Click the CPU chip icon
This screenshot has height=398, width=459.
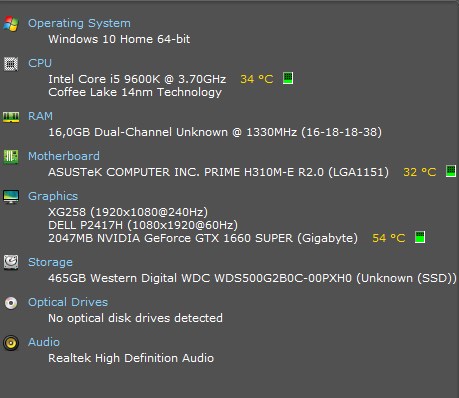tap(11, 64)
